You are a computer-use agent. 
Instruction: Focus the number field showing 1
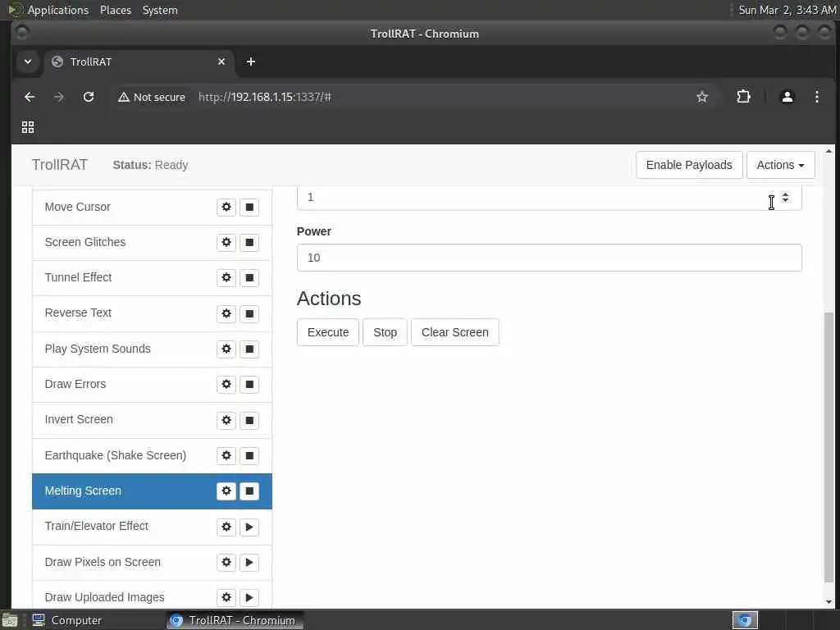tap(549, 198)
